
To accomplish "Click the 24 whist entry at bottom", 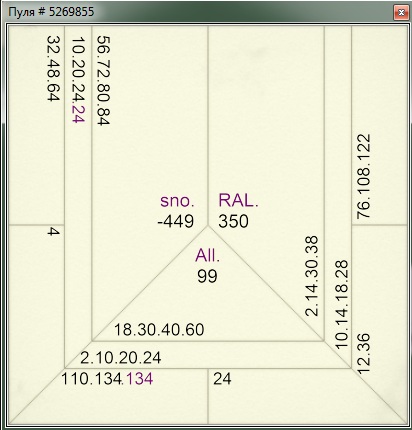I will 222,379.
